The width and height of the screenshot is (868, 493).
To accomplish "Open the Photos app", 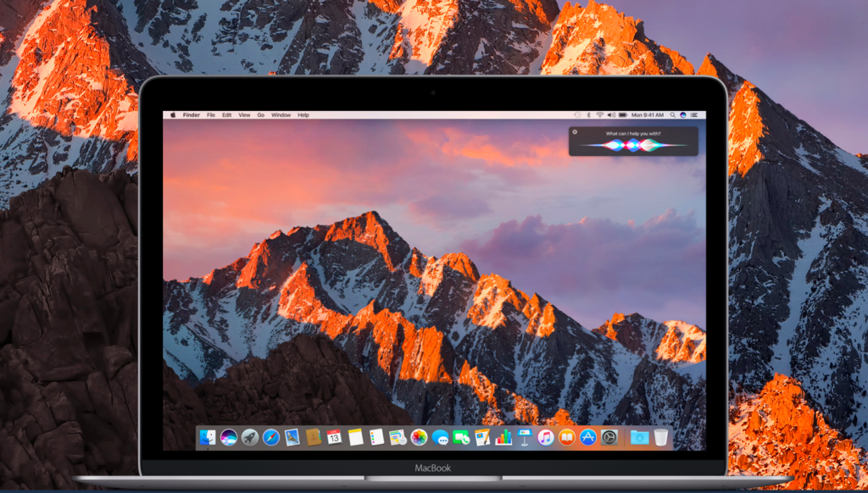I will click(418, 439).
